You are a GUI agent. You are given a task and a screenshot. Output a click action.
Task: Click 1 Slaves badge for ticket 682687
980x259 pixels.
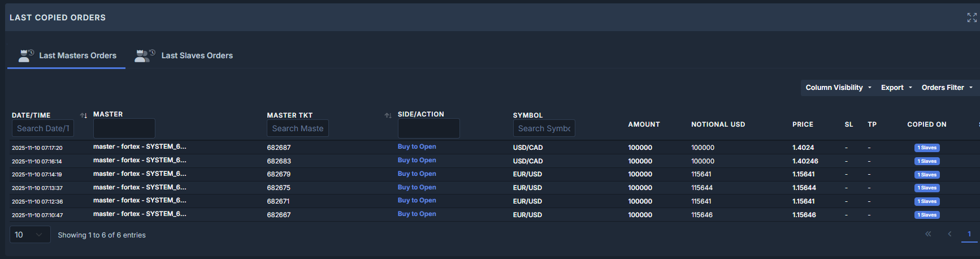927,148
